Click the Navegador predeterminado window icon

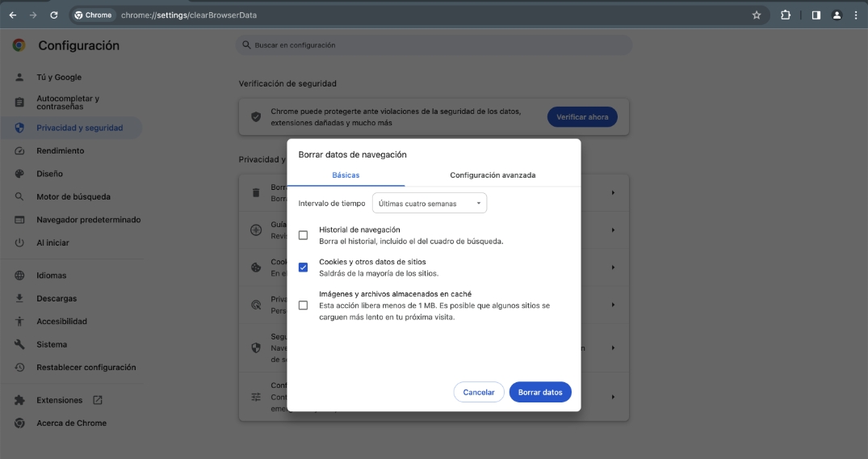coord(19,220)
